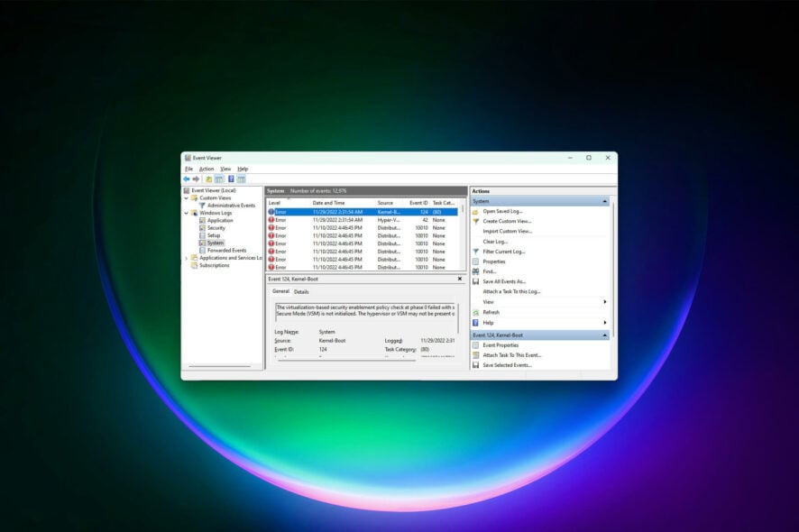Click the Attach Task To This Event icon
This screenshot has width=799, height=532.
coord(475,355)
